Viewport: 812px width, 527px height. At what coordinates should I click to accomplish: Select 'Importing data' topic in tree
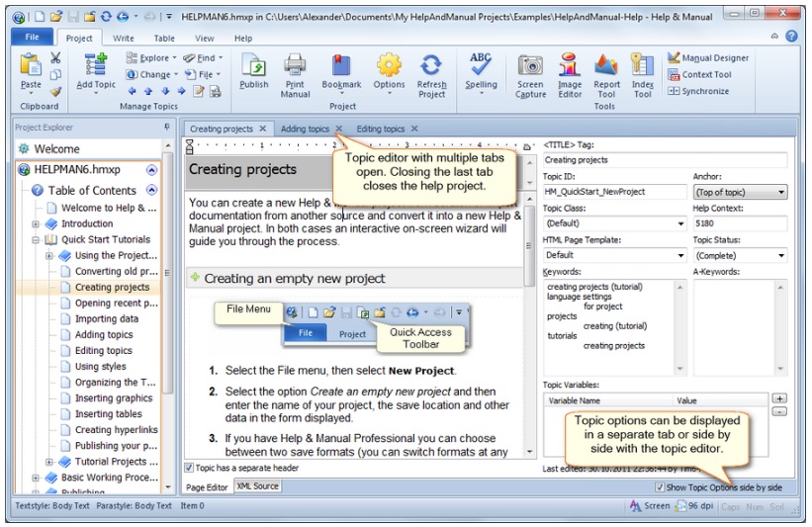click(x=107, y=319)
